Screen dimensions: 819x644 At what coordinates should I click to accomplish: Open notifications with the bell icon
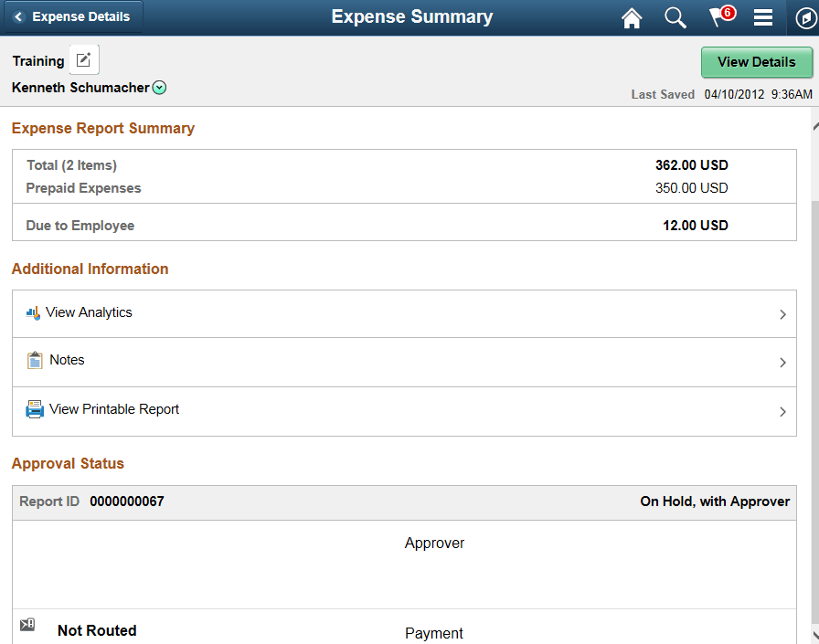tap(719, 17)
